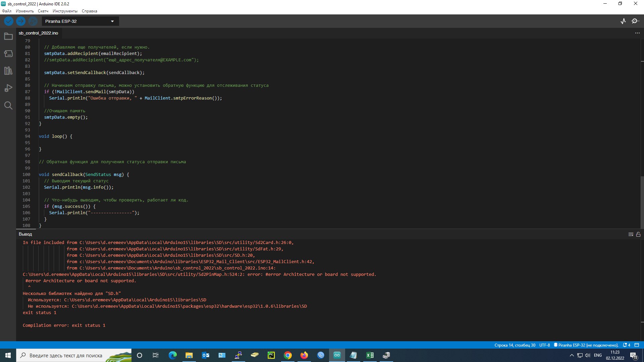Image resolution: width=644 pixels, height=362 pixels.
Task: Open the Library Manager sidebar icon
Action: point(8,71)
